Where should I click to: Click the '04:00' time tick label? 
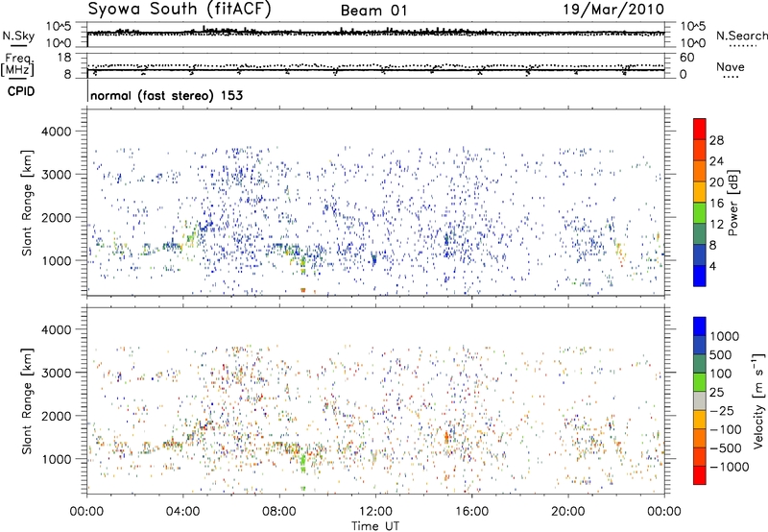click(x=183, y=512)
